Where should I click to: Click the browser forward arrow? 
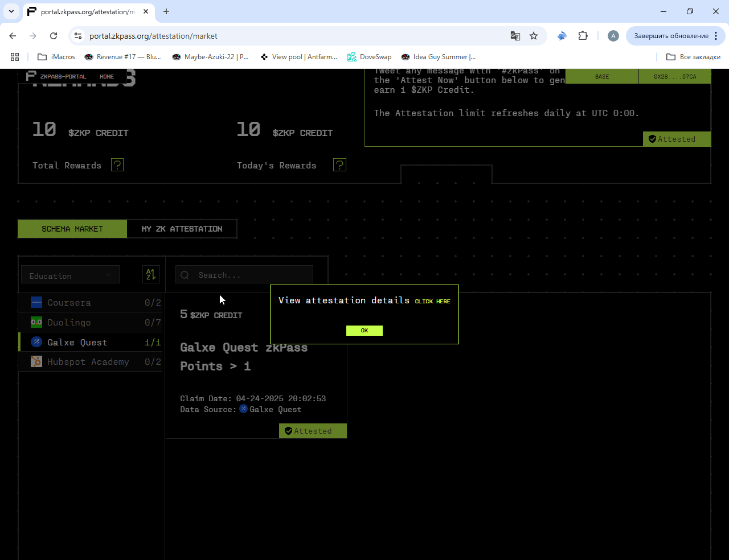point(33,36)
